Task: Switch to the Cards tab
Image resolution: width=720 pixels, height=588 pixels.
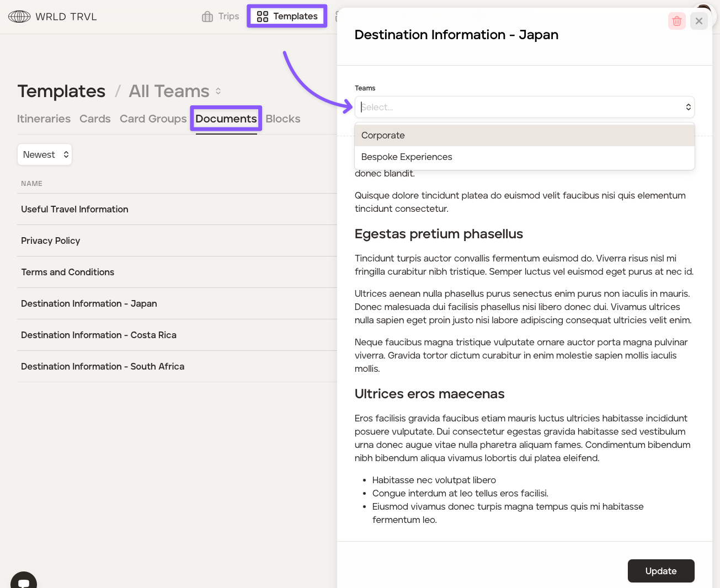Action: pyautogui.click(x=95, y=119)
